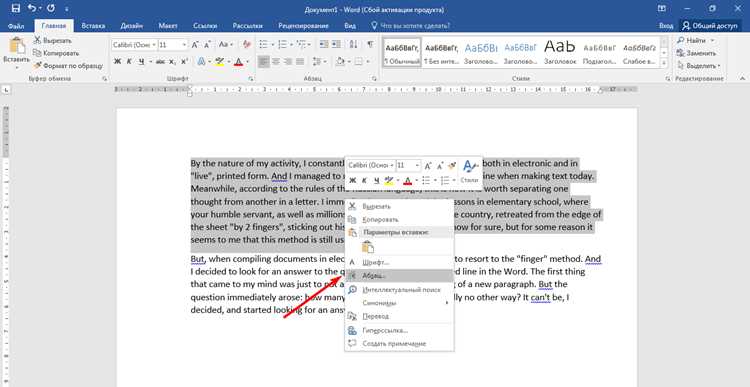Toggle Underline (Ч) in the ribbon

click(142, 62)
